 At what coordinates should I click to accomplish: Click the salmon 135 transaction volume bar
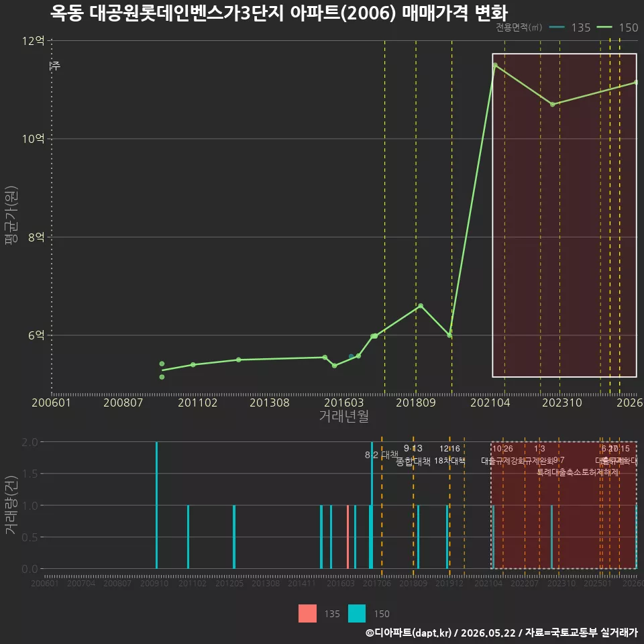click(x=347, y=537)
